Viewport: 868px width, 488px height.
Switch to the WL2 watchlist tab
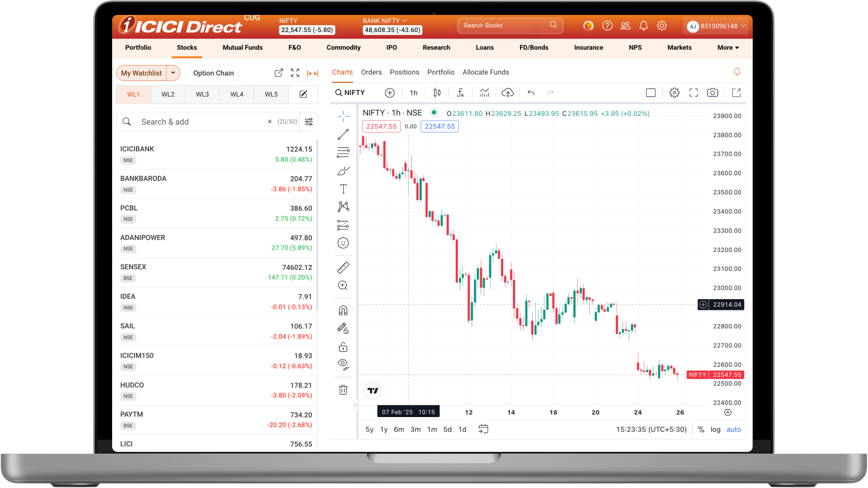(x=168, y=94)
